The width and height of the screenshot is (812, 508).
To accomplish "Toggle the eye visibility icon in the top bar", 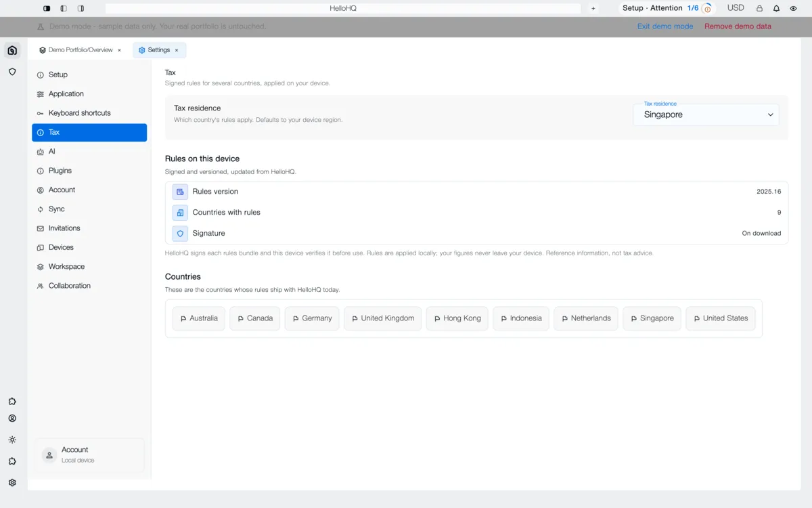I will click(x=793, y=8).
